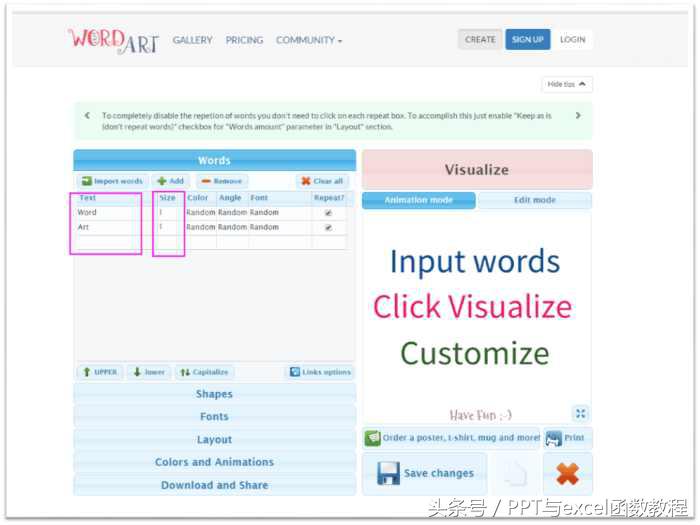
Task: Click the Sign Up button
Action: tap(528, 40)
